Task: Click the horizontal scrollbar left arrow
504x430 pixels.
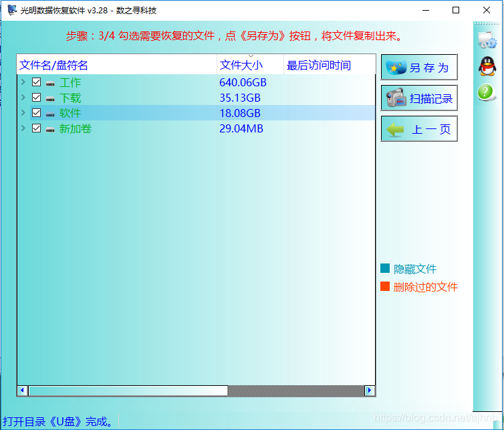Action: pyautogui.click(x=22, y=391)
